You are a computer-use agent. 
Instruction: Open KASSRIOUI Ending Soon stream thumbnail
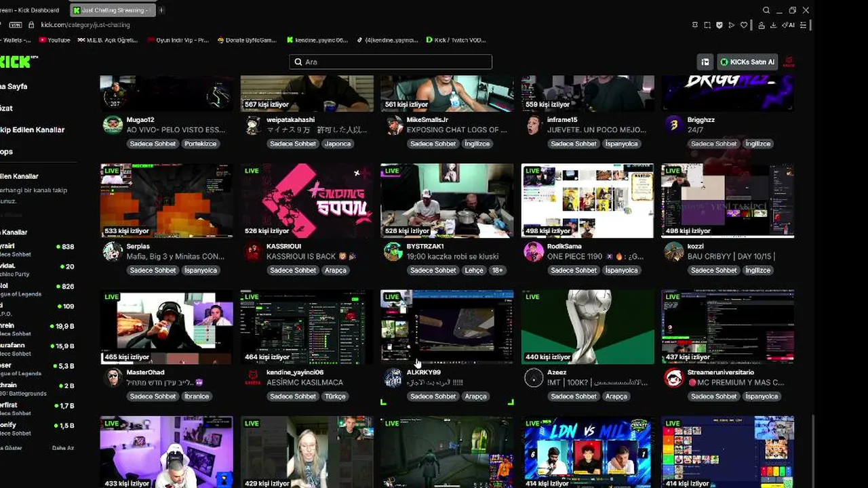tap(307, 201)
